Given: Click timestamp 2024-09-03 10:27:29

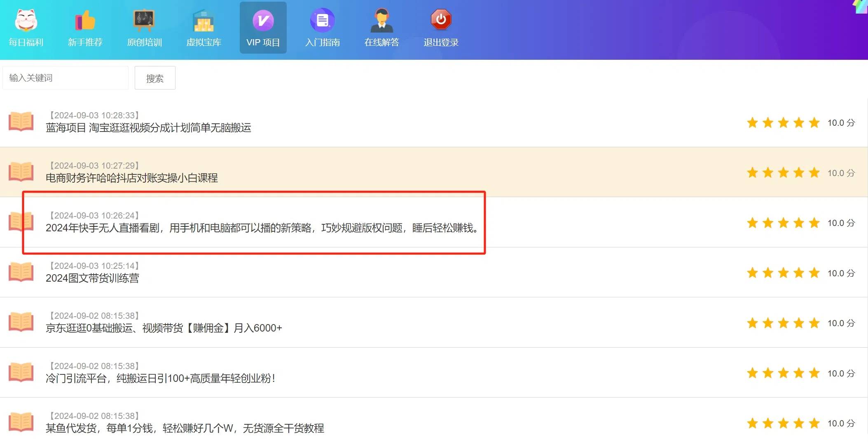Looking at the screenshot, I should click(94, 166).
